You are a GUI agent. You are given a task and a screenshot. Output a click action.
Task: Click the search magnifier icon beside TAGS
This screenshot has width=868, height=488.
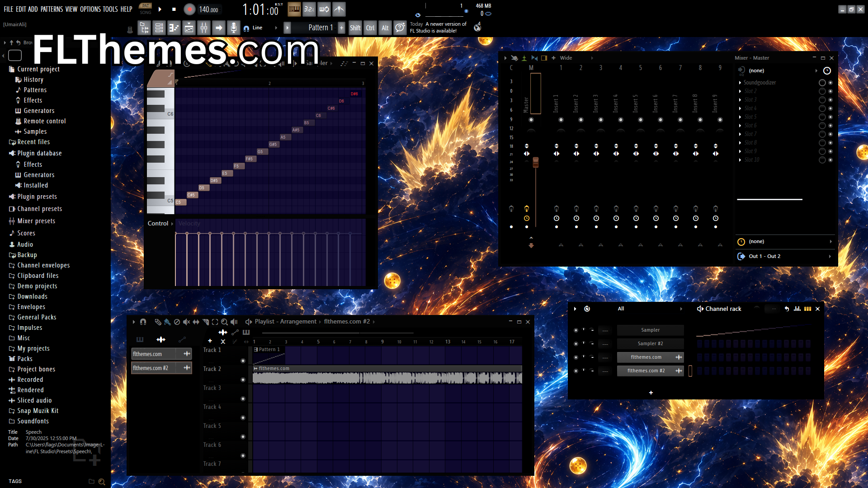[102, 482]
